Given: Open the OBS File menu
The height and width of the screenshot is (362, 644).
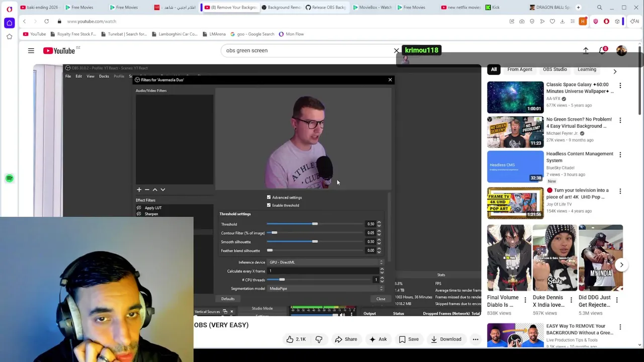Looking at the screenshot, I should (68, 76).
